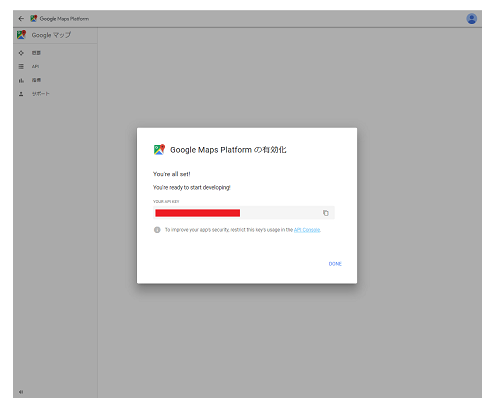Open the overview icon in sidebar
This screenshot has width=501, height=407.
click(21, 53)
